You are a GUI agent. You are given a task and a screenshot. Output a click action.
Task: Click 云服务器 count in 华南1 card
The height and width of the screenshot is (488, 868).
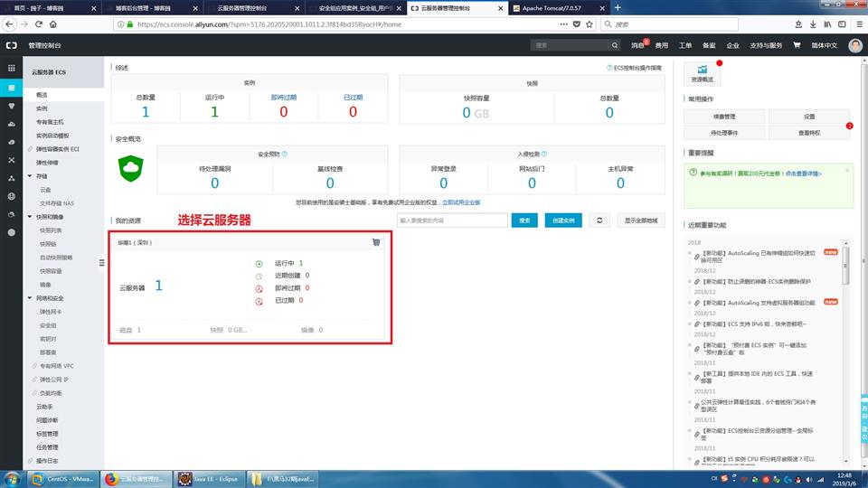pos(158,286)
